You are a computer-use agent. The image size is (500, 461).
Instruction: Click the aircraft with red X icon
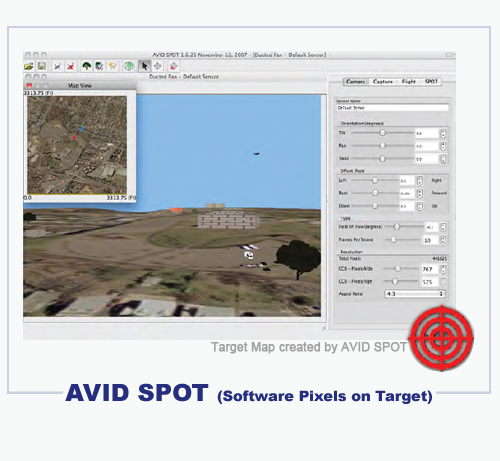71,66
